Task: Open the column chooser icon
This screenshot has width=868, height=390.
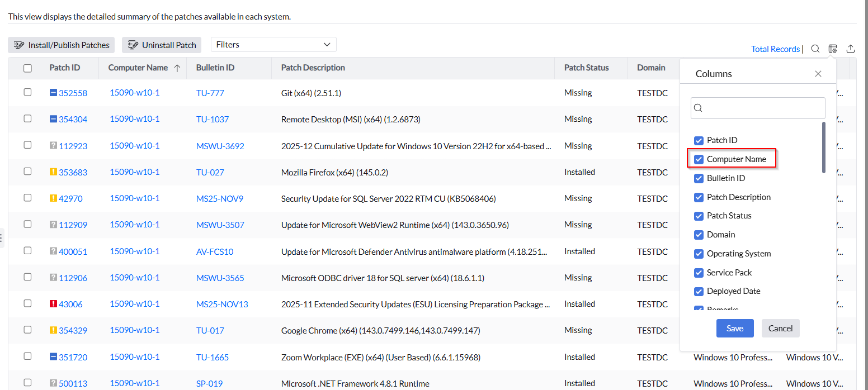Action: tap(833, 49)
